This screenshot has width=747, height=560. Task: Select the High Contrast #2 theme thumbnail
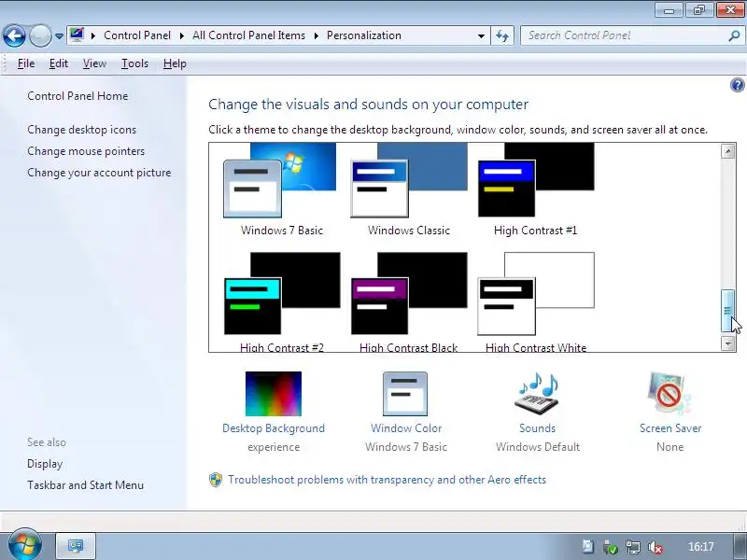[x=282, y=293]
